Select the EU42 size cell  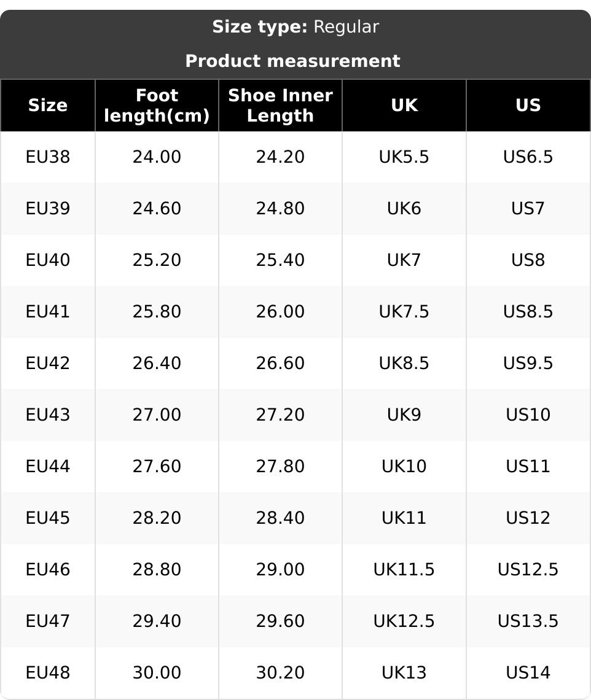(48, 364)
